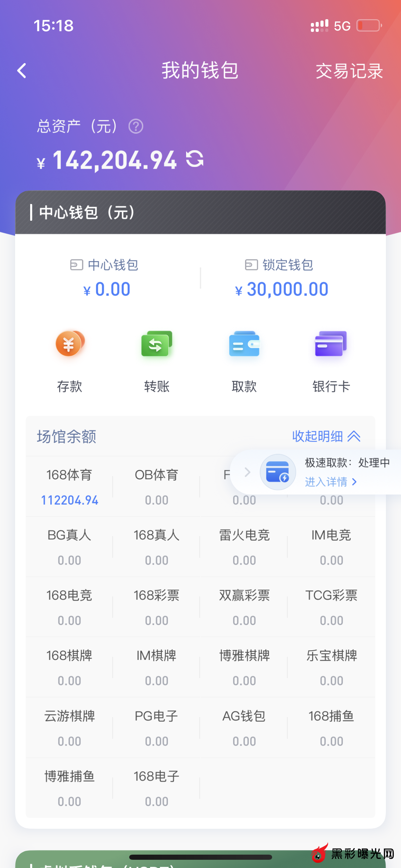This screenshot has height=868, width=401.
Task: Open the withdraw (取款) icon
Action: click(x=244, y=344)
